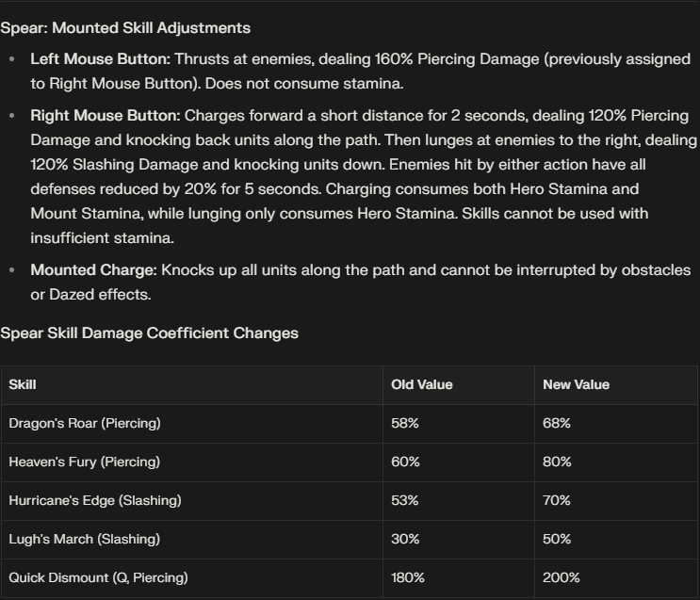Select the Quick Dismount (Q, Piercing) cell

click(x=192, y=578)
